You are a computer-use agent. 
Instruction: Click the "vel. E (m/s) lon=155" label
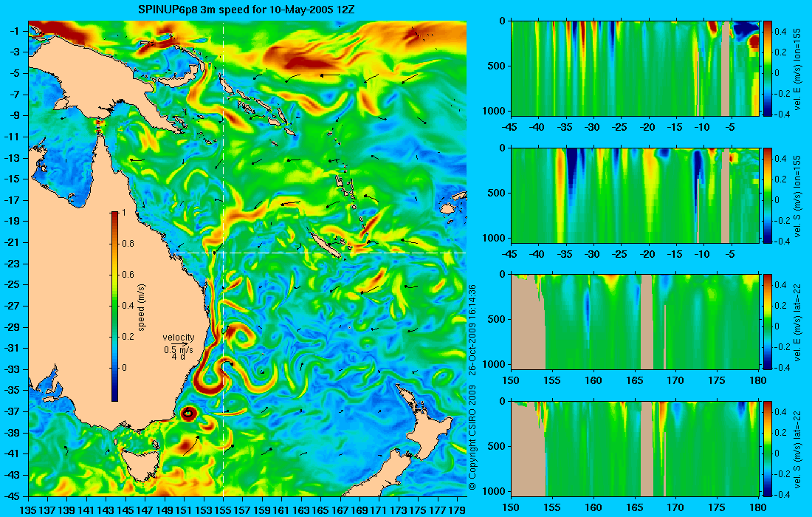(797, 69)
